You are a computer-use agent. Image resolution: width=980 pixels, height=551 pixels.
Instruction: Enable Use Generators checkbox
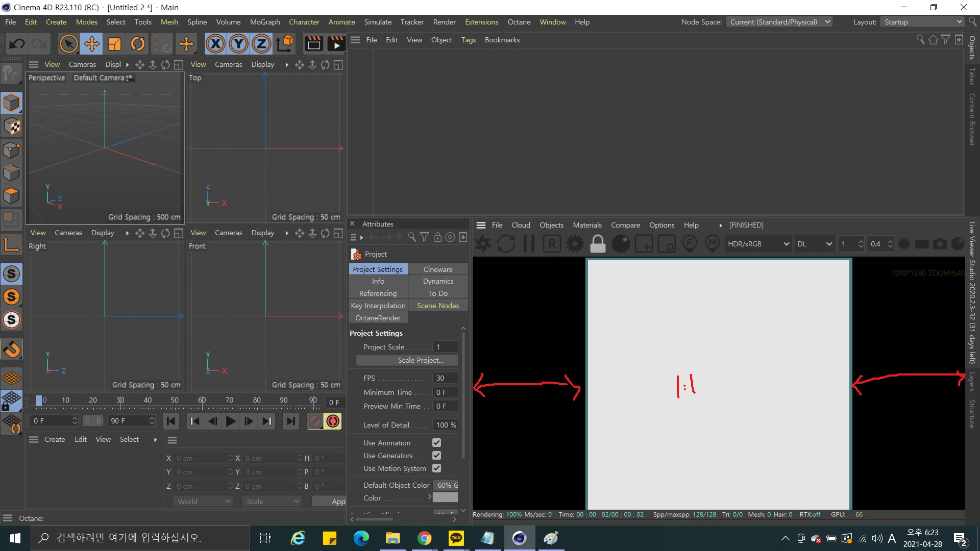coord(436,456)
